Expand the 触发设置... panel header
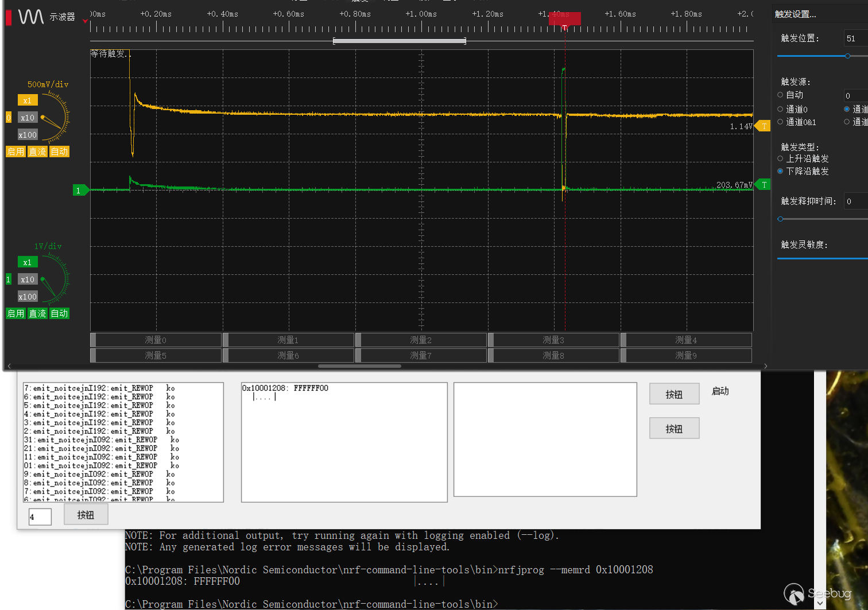Image resolution: width=868 pixels, height=610 pixels. [x=795, y=14]
